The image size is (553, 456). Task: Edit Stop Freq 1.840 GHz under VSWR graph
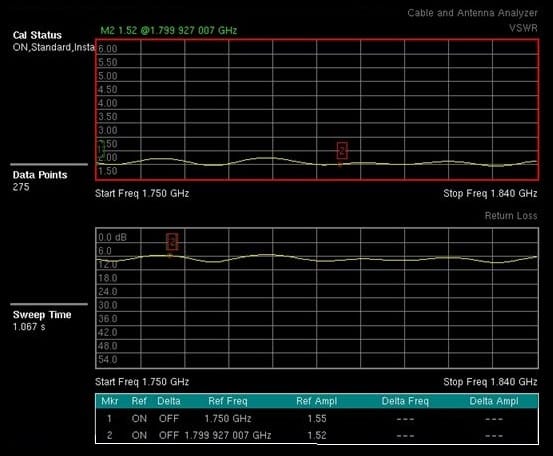click(x=490, y=193)
